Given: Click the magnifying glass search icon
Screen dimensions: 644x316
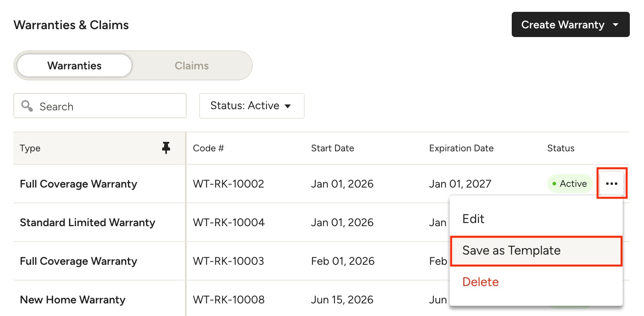Looking at the screenshot, I should 27,106.
